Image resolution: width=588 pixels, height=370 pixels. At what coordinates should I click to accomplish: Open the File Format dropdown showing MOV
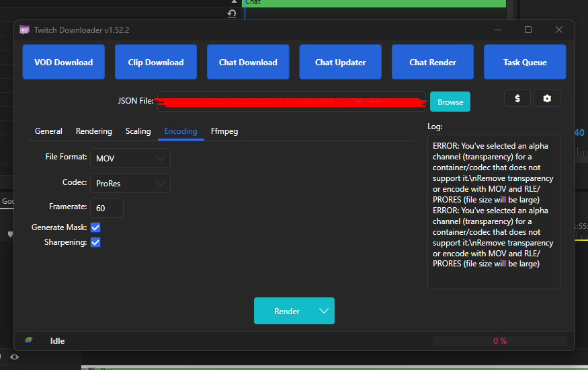point(130,158)
